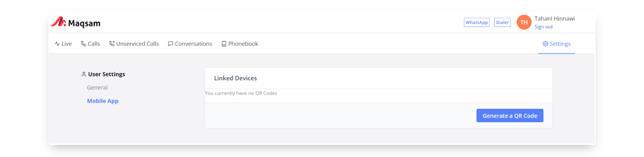Go to the Unserviced Calls tab
Image resolution: width=644 pixels, height=157 pixels.
point(134,44)
